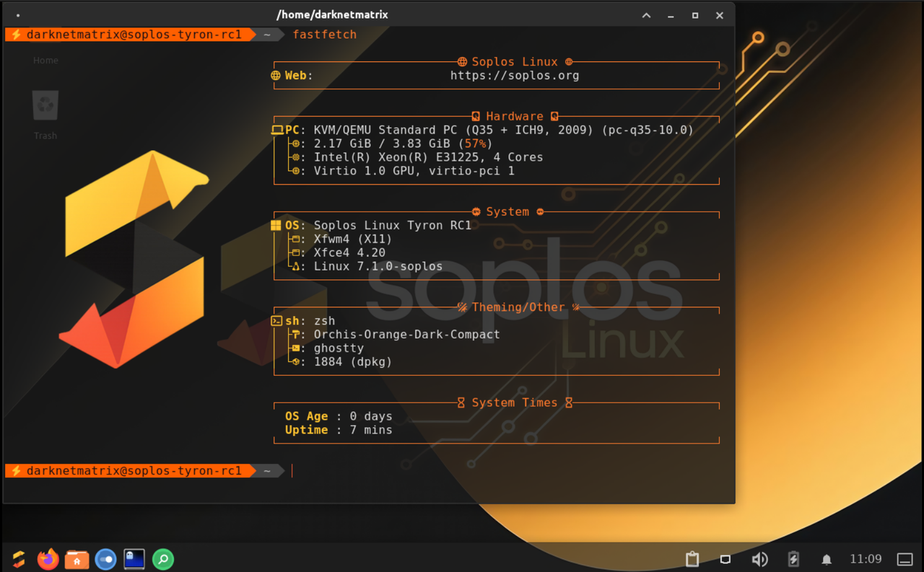Open the terminal launcher in the taskbar

point(134,559)
